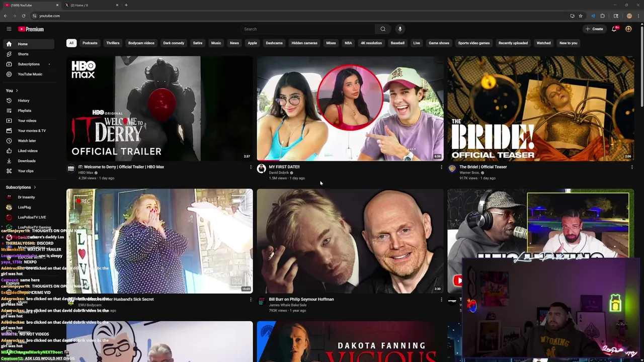Select the Watched filter chip
The image size is (644, 362).
(x=543, y=43)
